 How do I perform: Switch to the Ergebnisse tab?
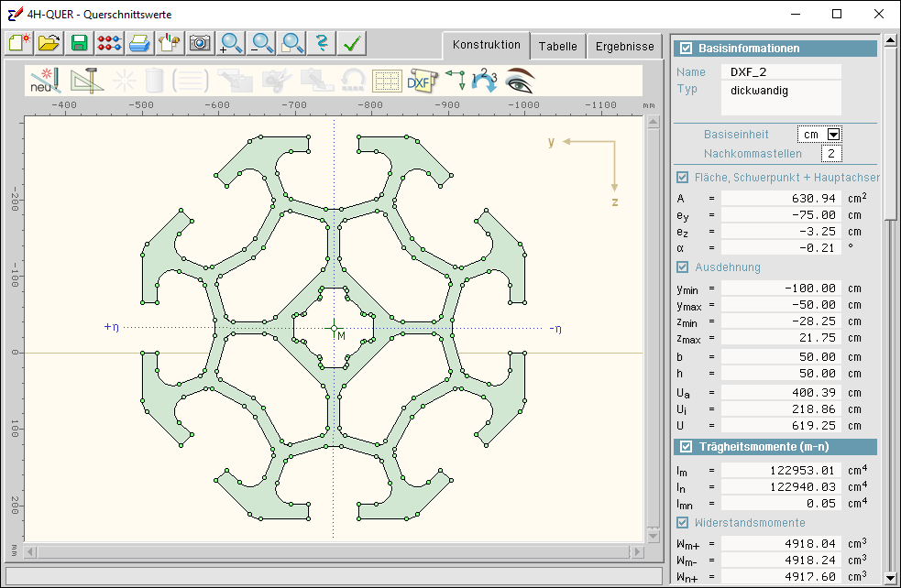click(624, 46)
